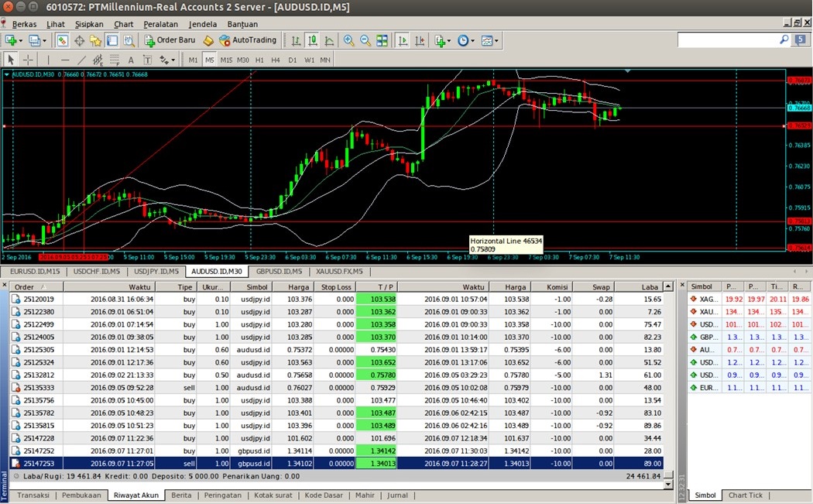The height and width of the screenshot is (504, 813).
Task: Select the Fibonacci Retracement tool
Action: click(114, 60)
